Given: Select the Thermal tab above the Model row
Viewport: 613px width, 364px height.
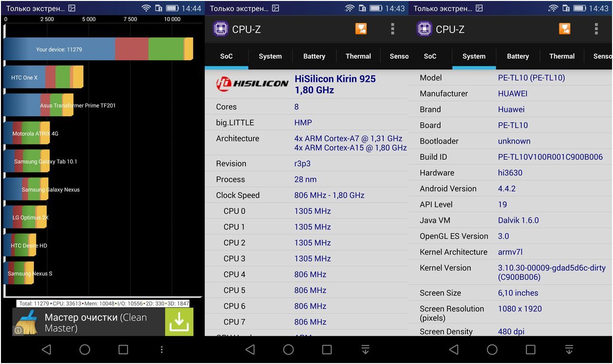Looking at the screenshot, I should point(561,56).
